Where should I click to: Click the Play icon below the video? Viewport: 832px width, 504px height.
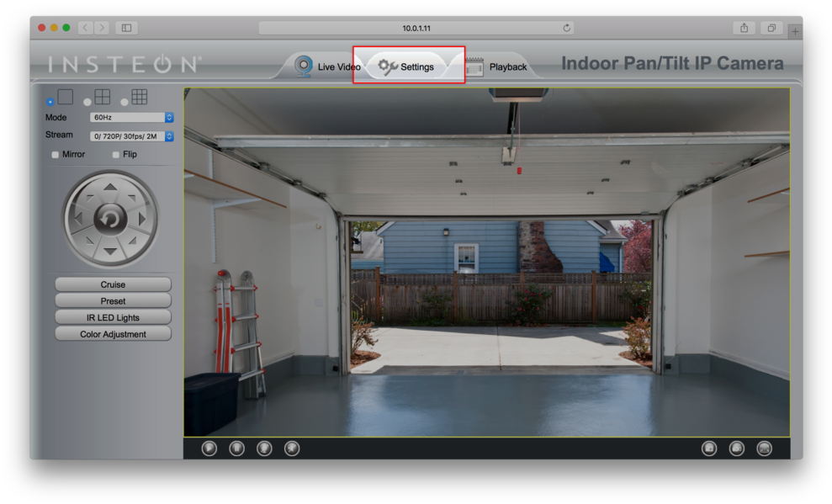(210, 448)
